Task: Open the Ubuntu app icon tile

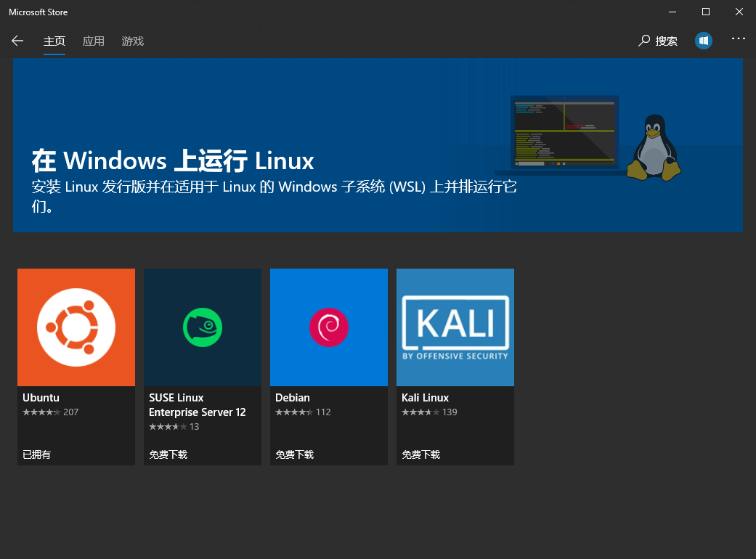Action: tap(76, 327)
